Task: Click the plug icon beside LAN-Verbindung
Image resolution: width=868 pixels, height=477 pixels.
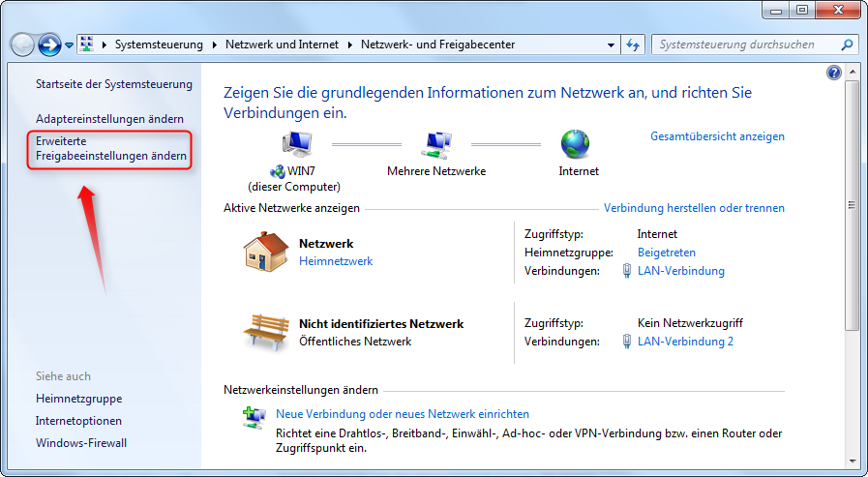Action: pos(627,271)
